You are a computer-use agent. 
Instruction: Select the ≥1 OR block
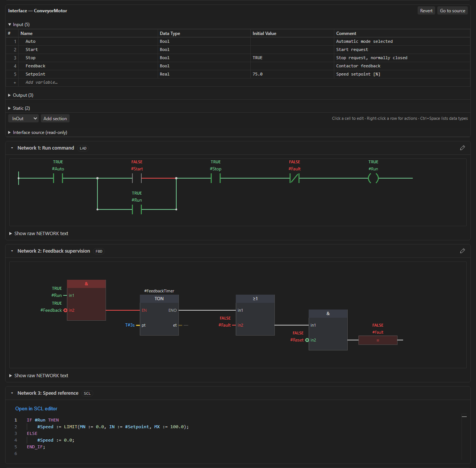pyautogui.click(x=255, y=315)
